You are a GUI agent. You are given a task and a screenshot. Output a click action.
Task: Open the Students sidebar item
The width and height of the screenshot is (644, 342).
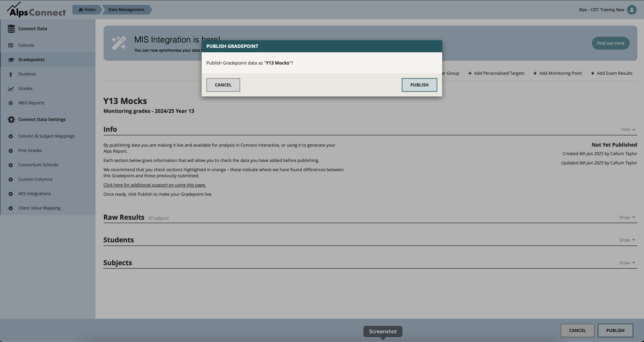(x=48, y=74)
